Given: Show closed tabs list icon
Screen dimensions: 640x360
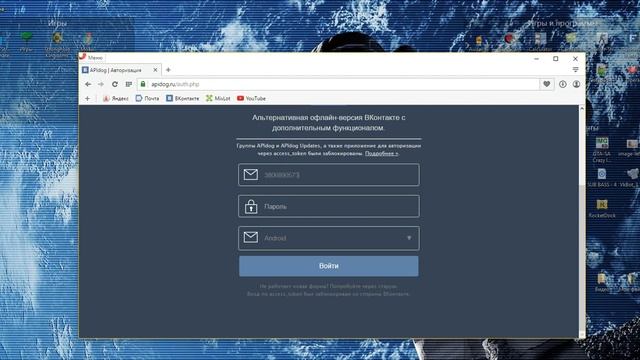Looking at the screenshot, I should point(576,70).
